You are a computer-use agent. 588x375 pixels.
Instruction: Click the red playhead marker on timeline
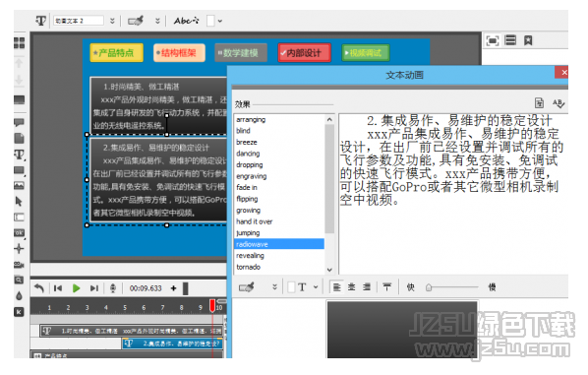point(212,305)
